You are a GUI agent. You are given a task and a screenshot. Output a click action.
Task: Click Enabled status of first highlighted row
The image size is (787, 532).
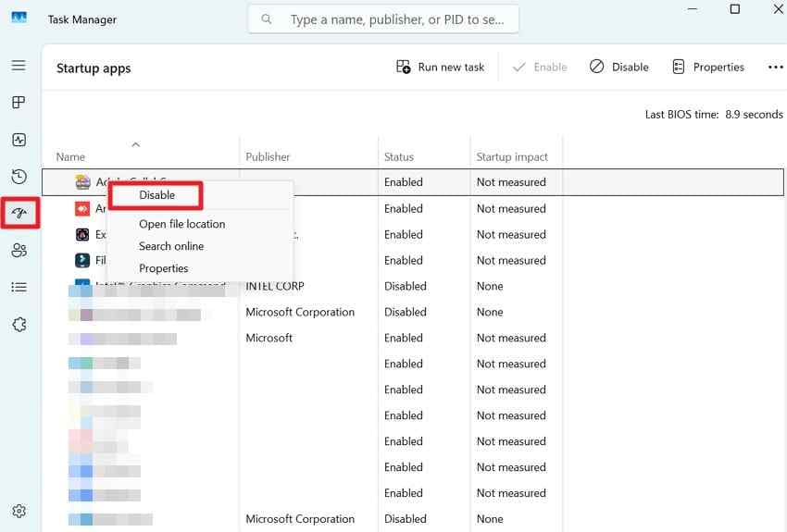coord(403,182)
